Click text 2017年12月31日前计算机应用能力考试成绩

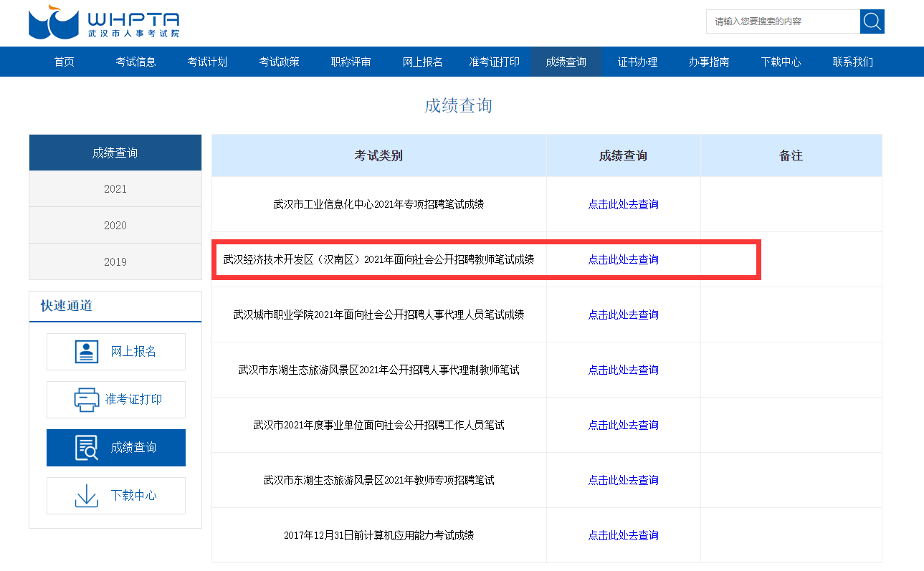pyautogui.click(x=378, y=535)
